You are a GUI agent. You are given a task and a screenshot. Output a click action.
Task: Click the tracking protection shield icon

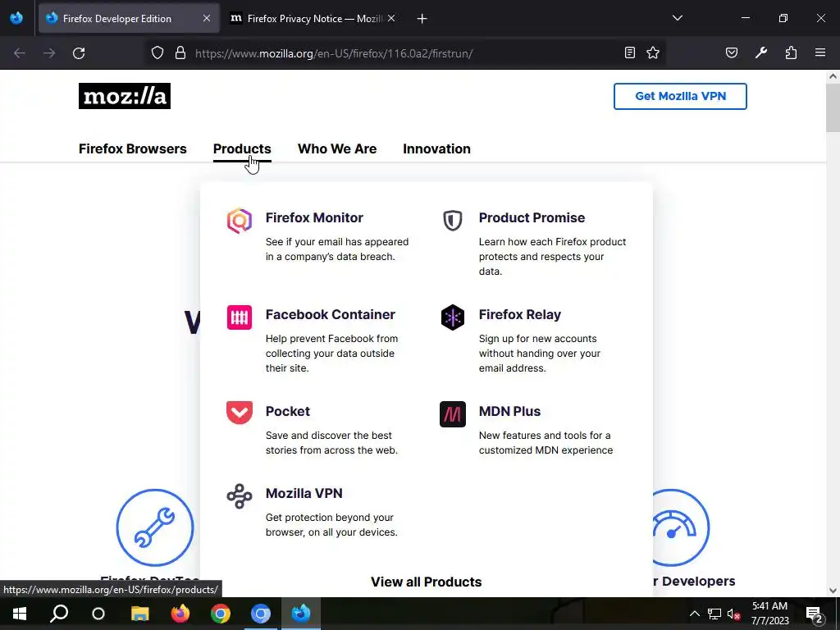click(157, 53)
